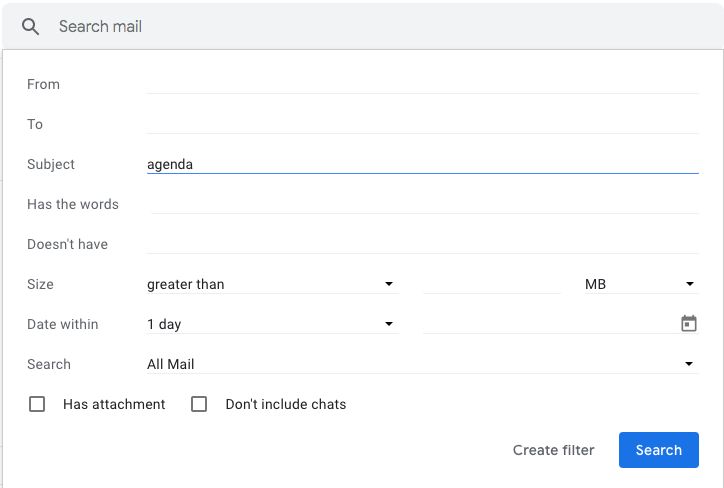Image resolution: width=724 pixels, height=488 pixels.
Task: Click the Subject field containing 'agenda'
Action: pos(422,164)
